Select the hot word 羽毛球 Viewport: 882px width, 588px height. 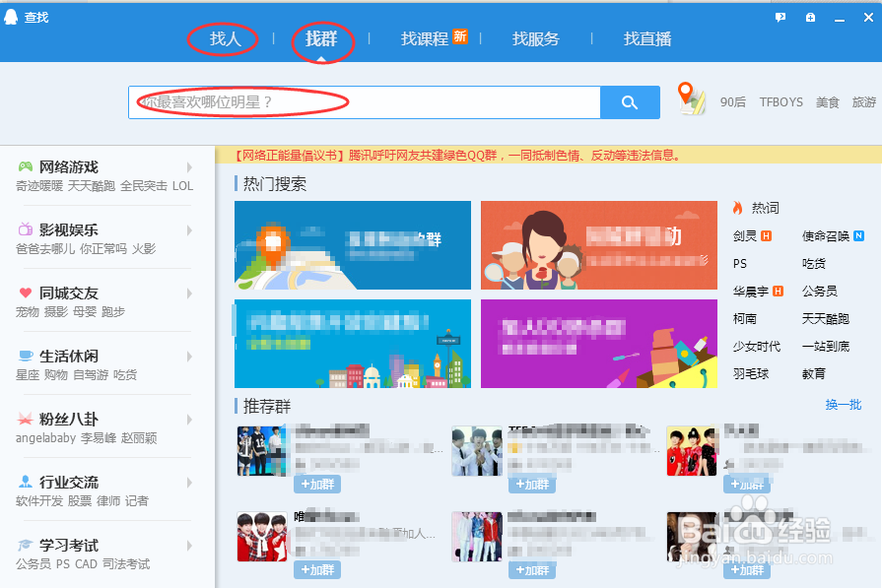(750, 374)
